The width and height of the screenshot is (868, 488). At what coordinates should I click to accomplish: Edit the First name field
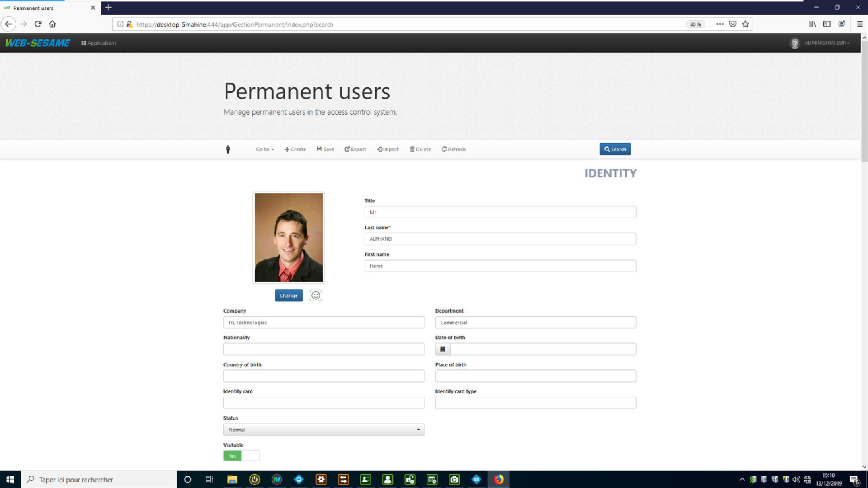500,266
